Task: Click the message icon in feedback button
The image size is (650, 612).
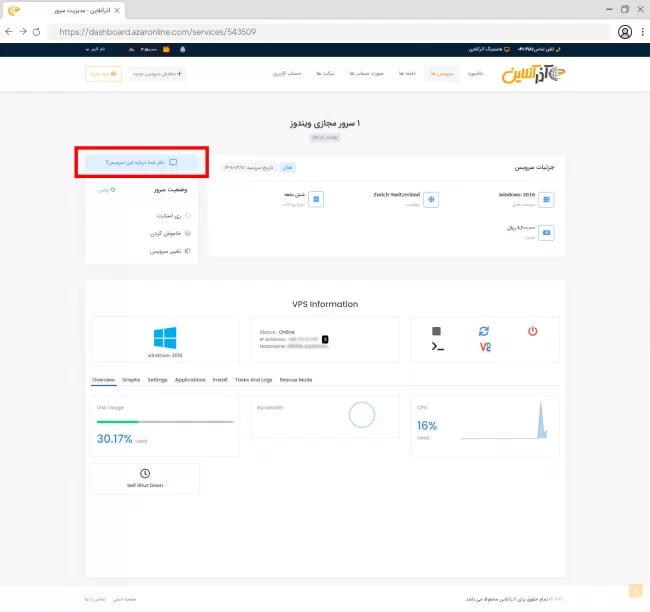Action: [173, 162]
